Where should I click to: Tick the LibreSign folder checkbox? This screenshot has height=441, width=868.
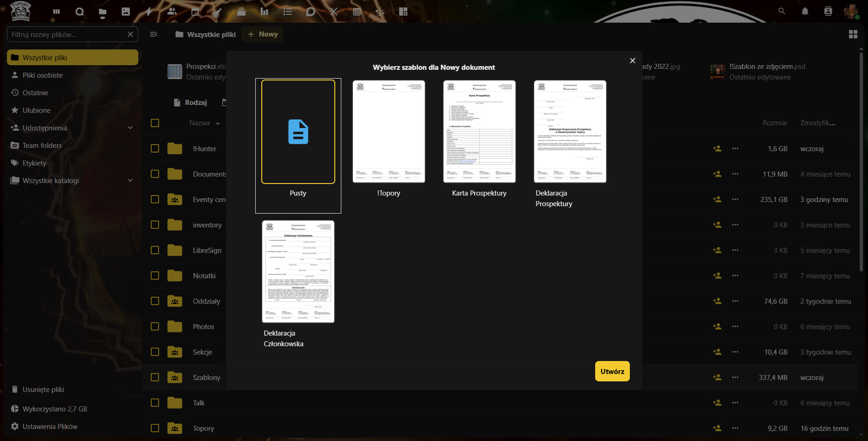tap(155, 251)
